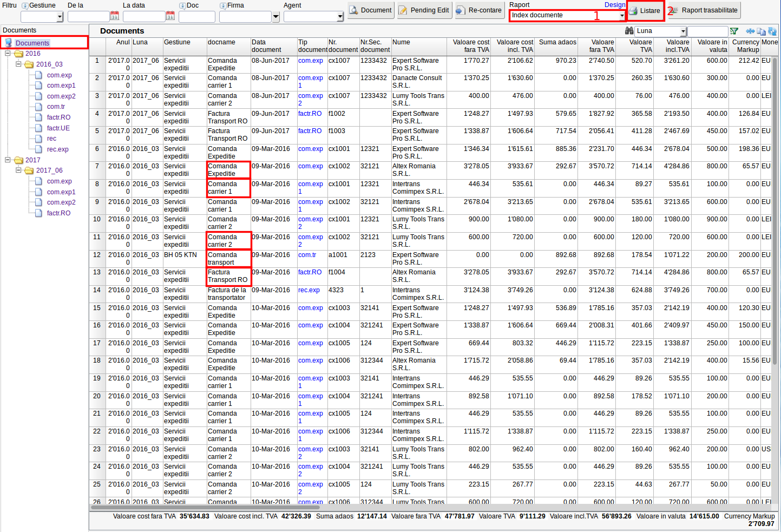Click the info icon beside Doc filter
The height and width of the screenshot is (532, 781).
coord(182,5)
